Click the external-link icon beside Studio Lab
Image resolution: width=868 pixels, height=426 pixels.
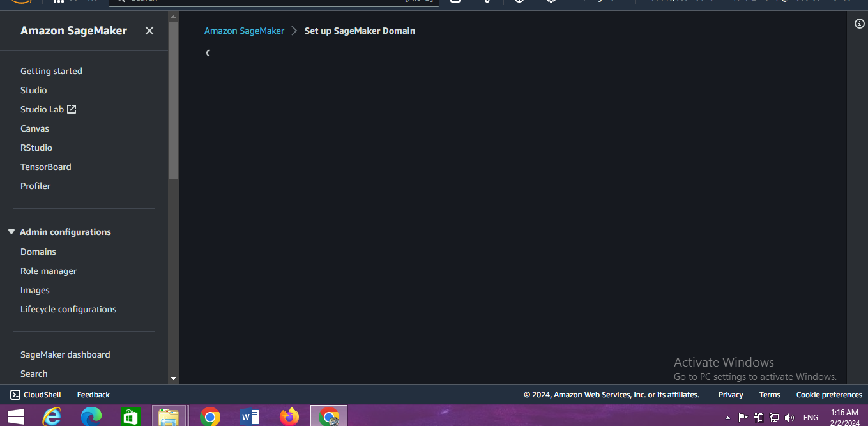pos(72,109)
